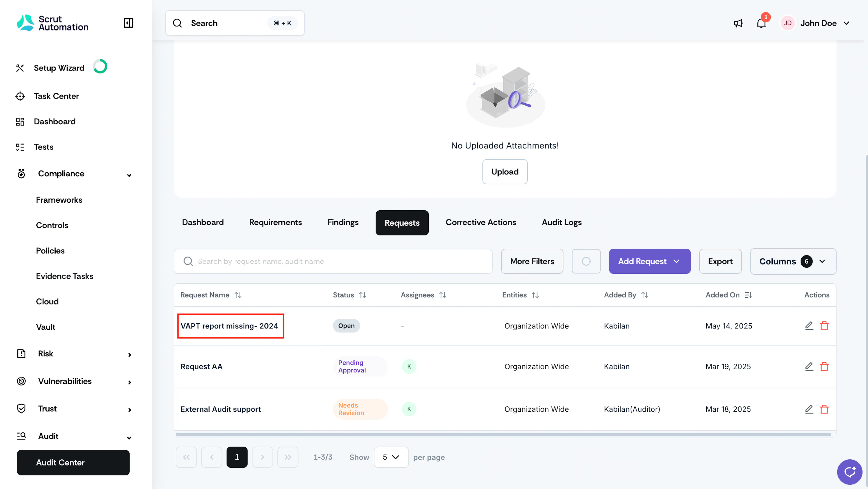
Task: Sort by Assignees column
Action: [443, 295]
